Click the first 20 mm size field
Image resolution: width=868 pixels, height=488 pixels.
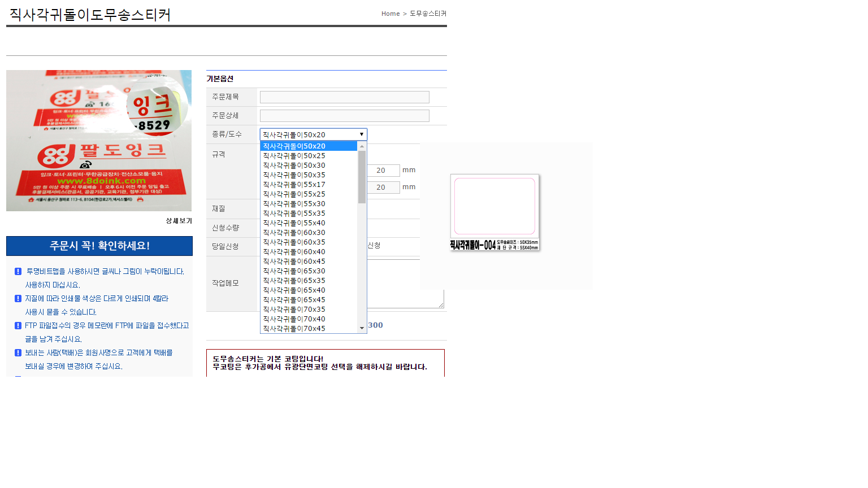pos(383,171)
